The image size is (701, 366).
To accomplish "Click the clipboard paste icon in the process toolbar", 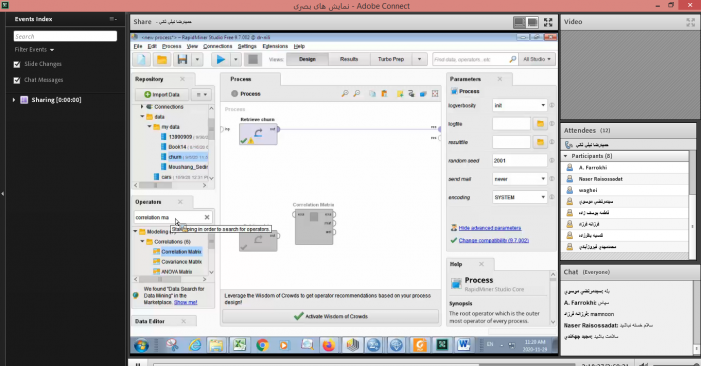I will [x=384, y=93].
